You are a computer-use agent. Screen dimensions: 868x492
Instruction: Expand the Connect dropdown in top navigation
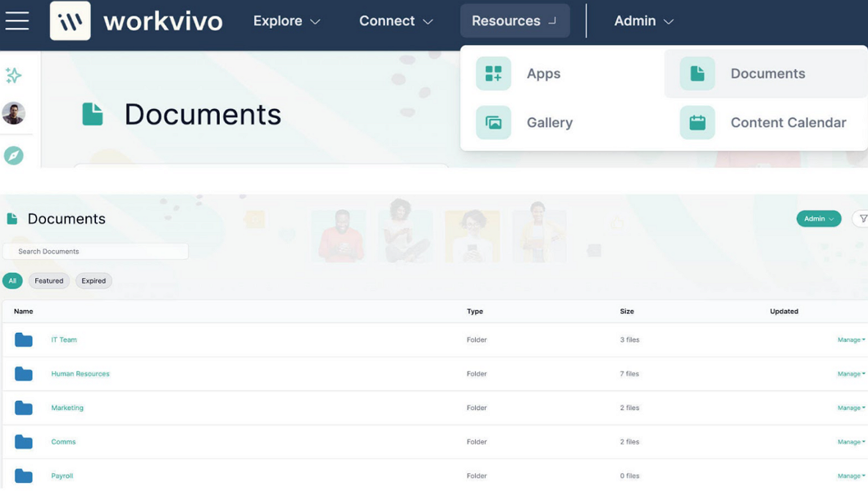[395, 21]
